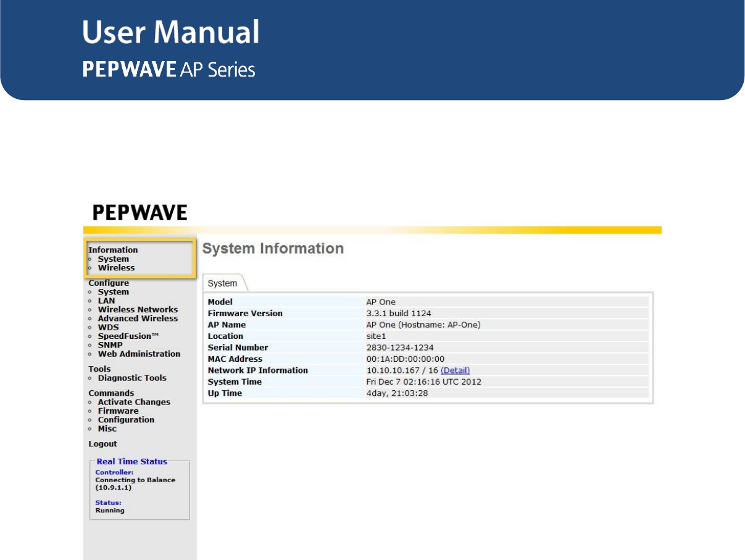745x560 pixels.
Task: Click Up Time value 4day, 21:03:28
Action: pos(397,393)
